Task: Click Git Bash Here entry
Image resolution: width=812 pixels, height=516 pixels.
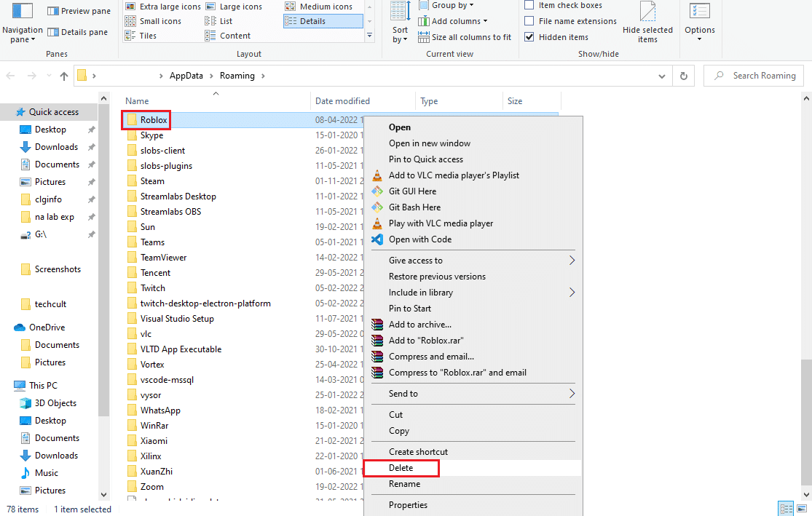Action: [x=414, y=207]
